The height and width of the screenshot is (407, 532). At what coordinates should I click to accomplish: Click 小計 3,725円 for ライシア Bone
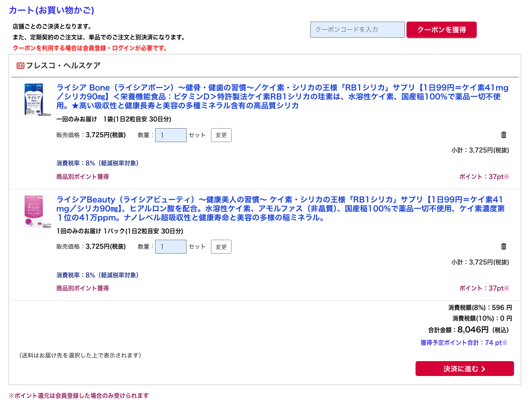click(x=480, y=150)
